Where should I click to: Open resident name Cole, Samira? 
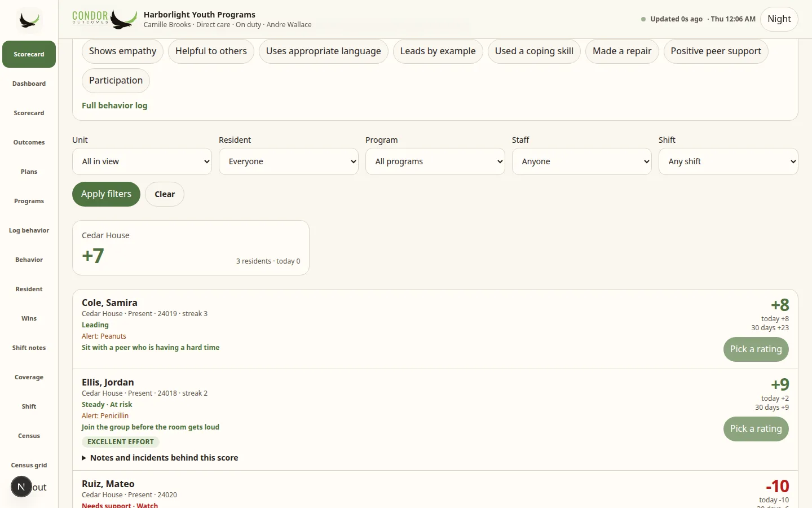[x=109, y=303]
